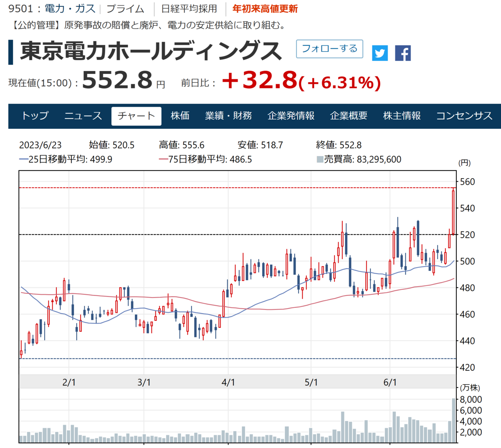
Task: Click the 5/1 date marker on chart axis
Action: [x=311, y=382]
